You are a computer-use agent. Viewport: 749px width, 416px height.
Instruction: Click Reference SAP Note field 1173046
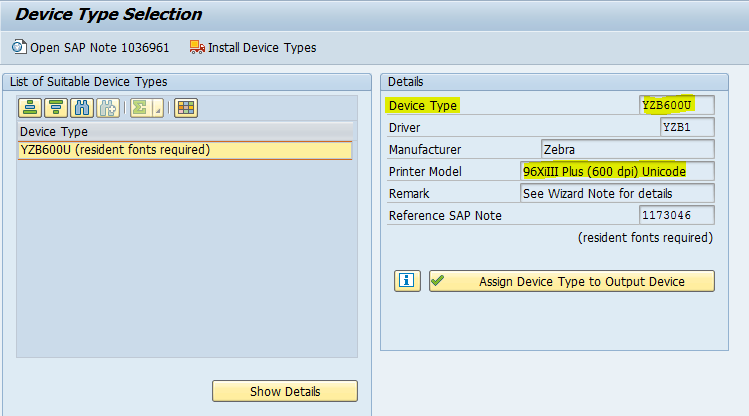[676, 215]
